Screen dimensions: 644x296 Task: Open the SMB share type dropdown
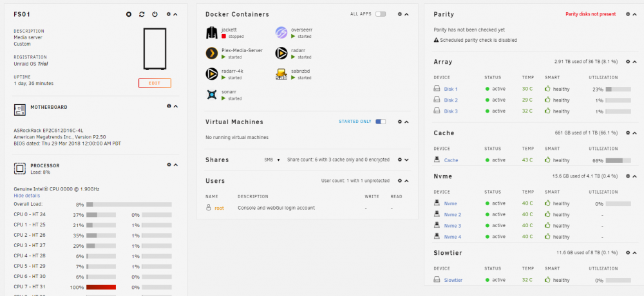point(272,160)
